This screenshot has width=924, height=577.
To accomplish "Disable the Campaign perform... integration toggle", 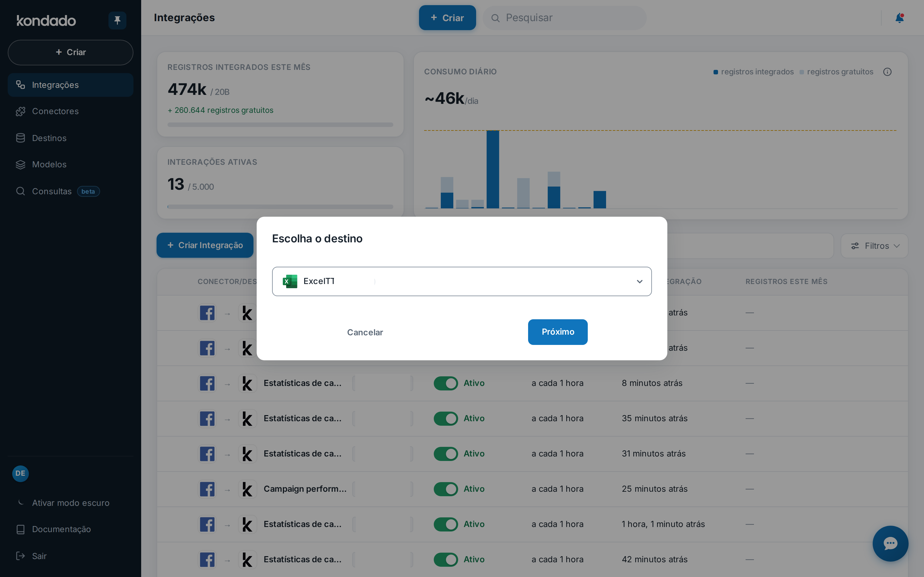I will pos(446,489).
